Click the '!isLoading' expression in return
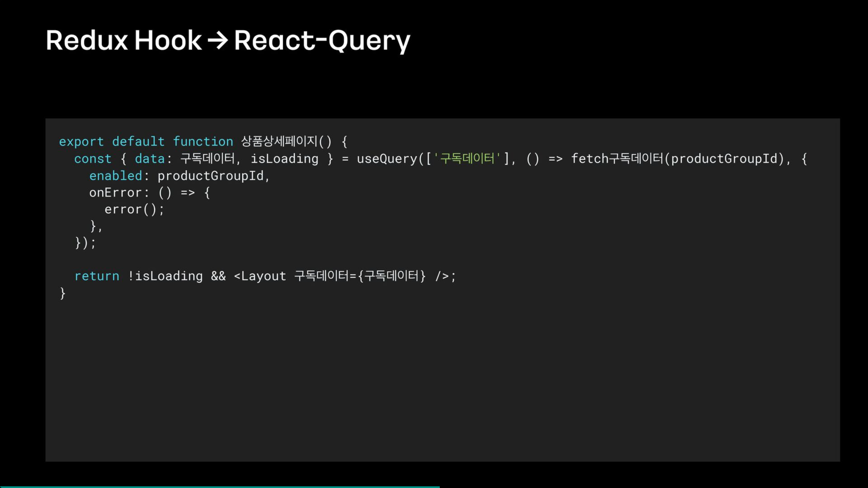The image size is (868, 488). pyautogui.click(x=165, y=276)
